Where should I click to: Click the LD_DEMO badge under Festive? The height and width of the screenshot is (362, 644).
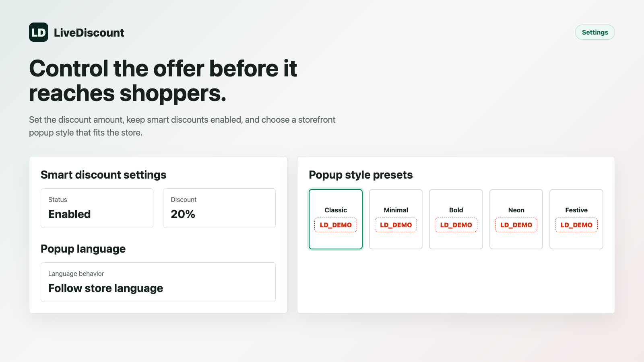pyautogui.click(x=576, y=225)
